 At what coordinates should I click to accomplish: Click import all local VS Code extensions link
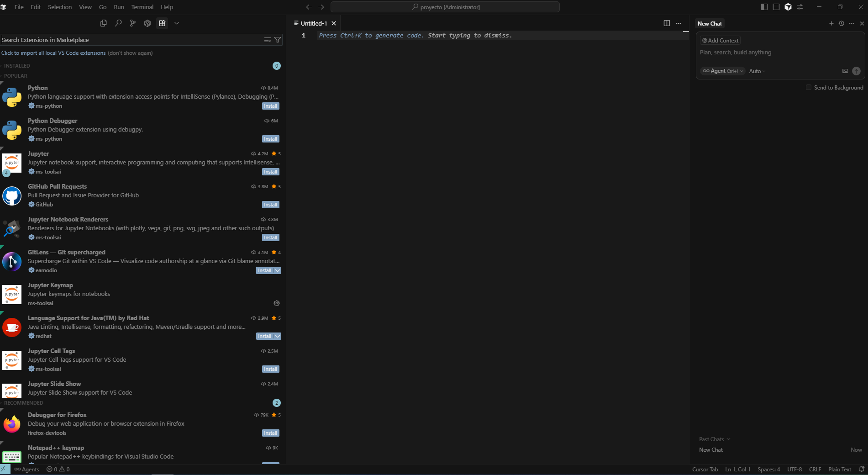click(53, 53)
